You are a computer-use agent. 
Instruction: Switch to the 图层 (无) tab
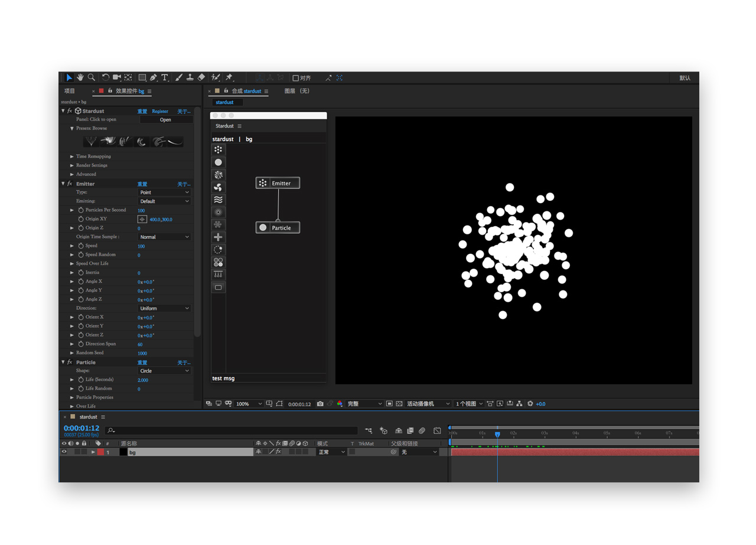click(x=296, y=91)
